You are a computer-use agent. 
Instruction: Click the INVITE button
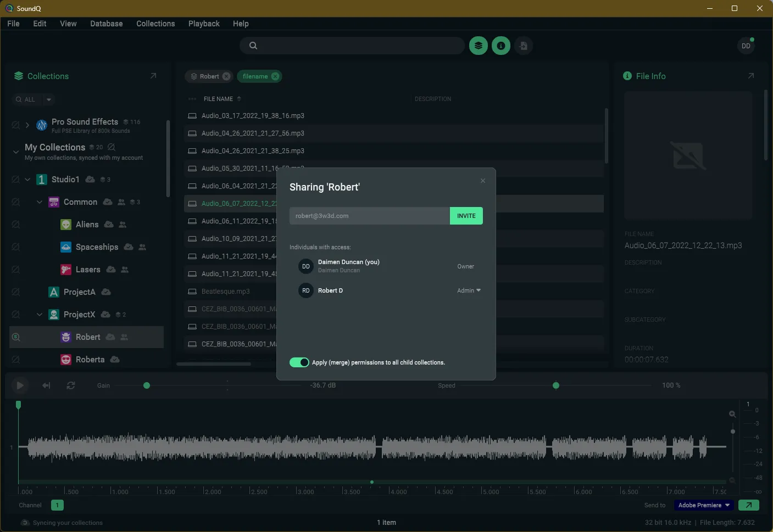click(466, 216)
